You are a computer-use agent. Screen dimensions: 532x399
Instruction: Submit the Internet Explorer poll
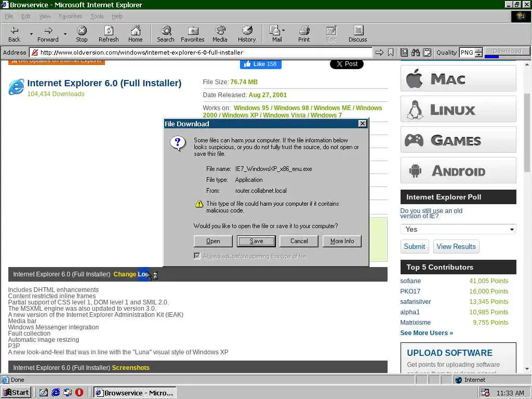click(414, 247)
